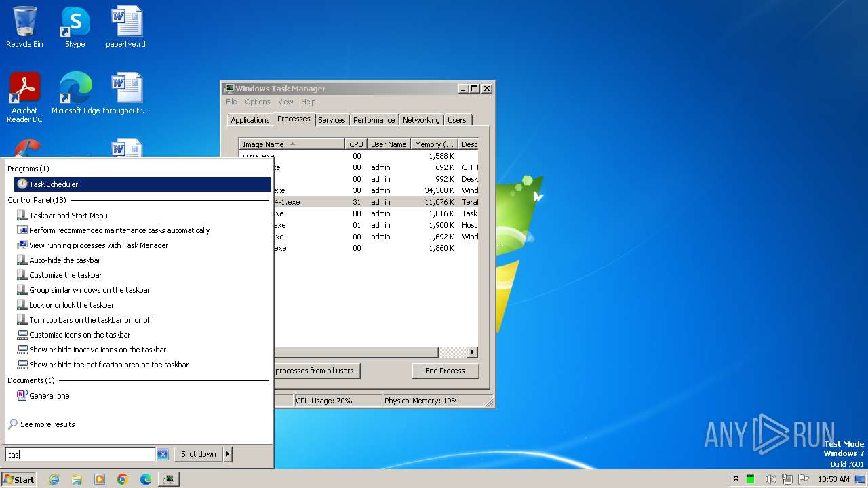Click Task Manager taskbar button
This screenshot has width=868, height=488.
169,479
